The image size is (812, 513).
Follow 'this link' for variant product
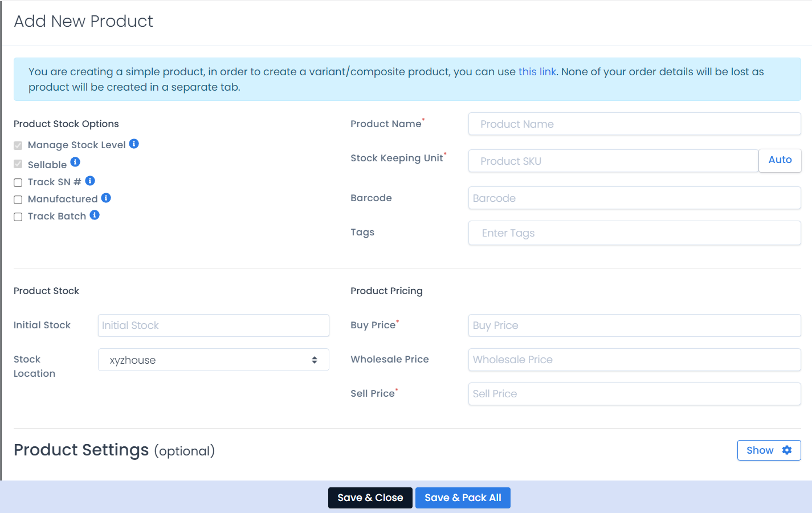click(x=537, y=72)
